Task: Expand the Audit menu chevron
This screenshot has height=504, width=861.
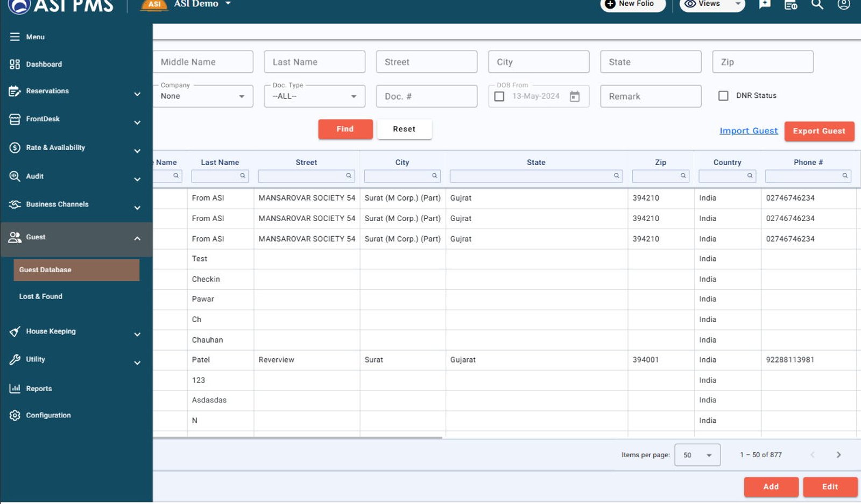Action: coord(137,180)
